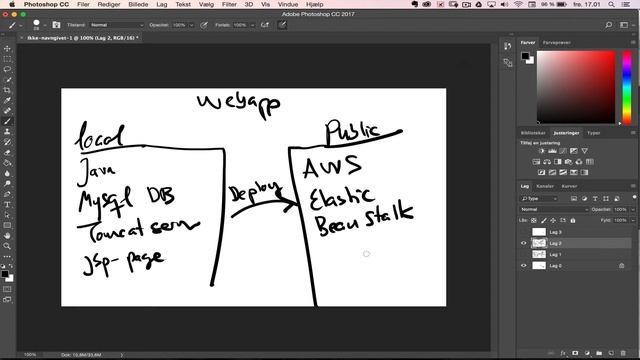This screenshot has height=360, width=640.
Task: Open brush Opacitet slider dropdown
Action: (191, 25)
